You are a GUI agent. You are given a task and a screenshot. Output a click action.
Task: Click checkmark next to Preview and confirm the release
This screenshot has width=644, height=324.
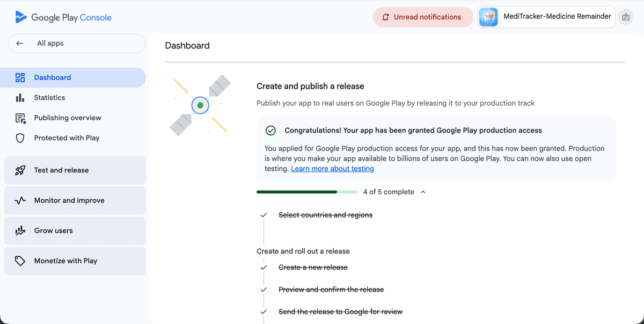coord(264,290)
